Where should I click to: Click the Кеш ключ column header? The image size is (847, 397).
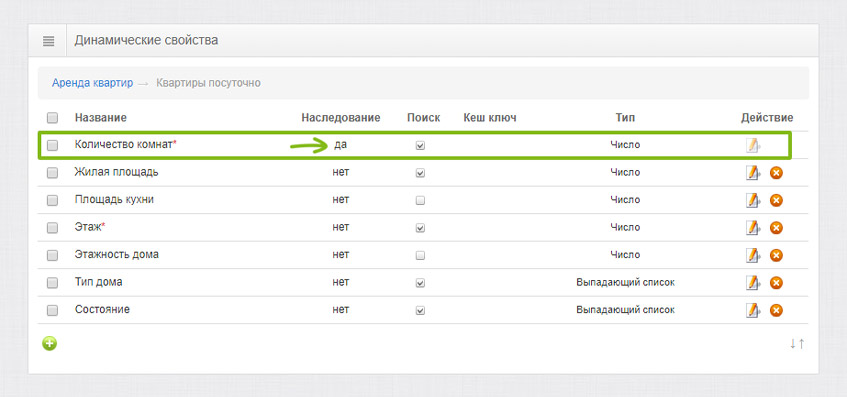(x=490, y=118)
